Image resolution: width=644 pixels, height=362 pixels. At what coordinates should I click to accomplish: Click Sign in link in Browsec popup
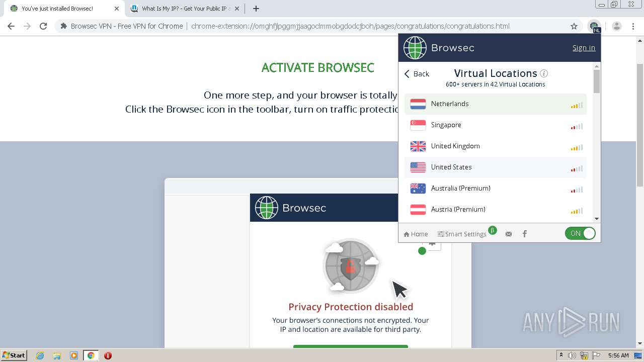pos(584,48)
